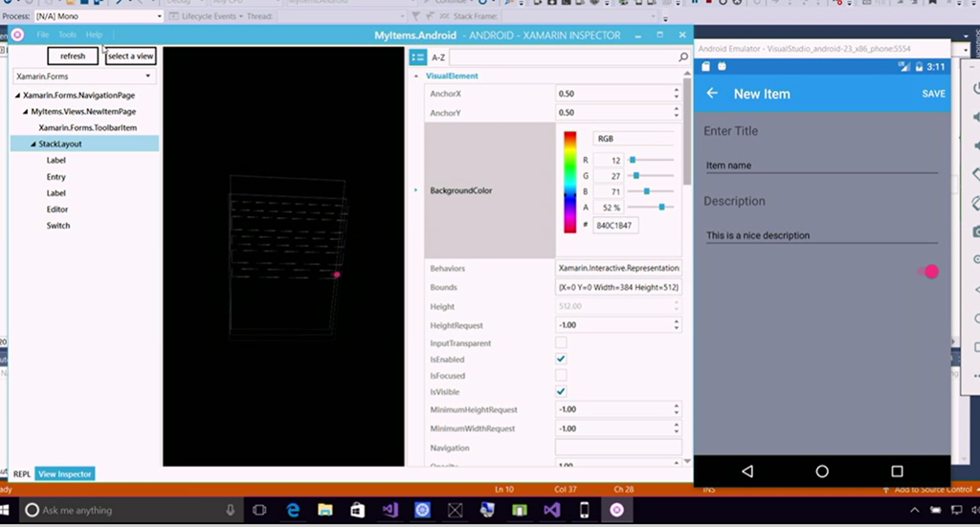This screenshot has width=980, height=527.
Task: Tap the Android home circle button
Action: [x=822, y=472]
